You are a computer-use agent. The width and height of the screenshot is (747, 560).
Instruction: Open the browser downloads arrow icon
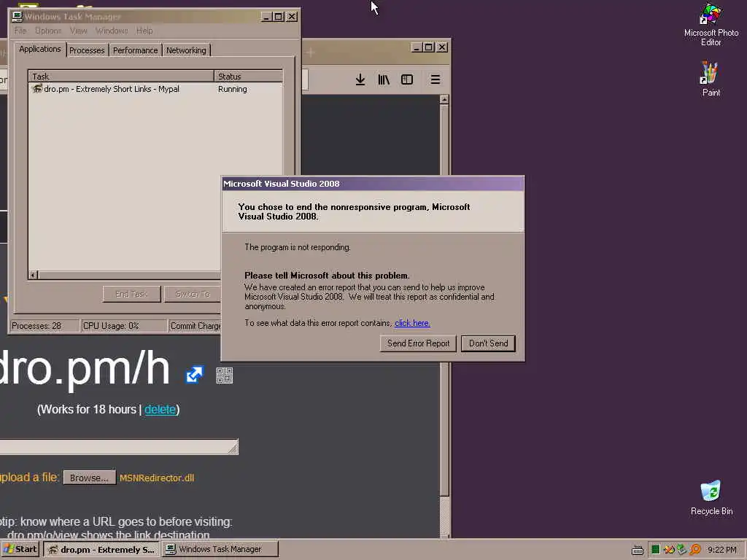coord(360,79)
